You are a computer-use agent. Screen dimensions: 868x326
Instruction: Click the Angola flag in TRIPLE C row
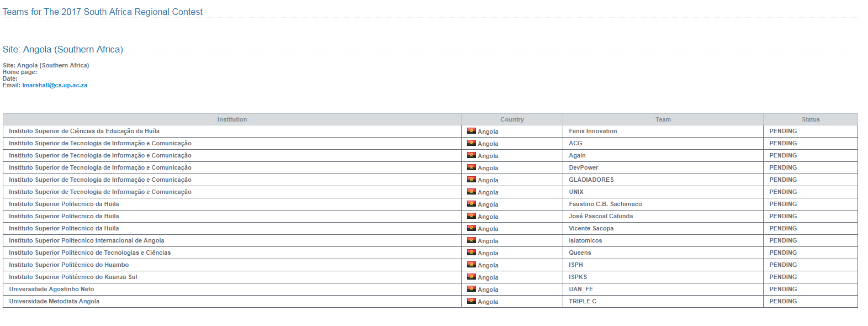[472, 301]
